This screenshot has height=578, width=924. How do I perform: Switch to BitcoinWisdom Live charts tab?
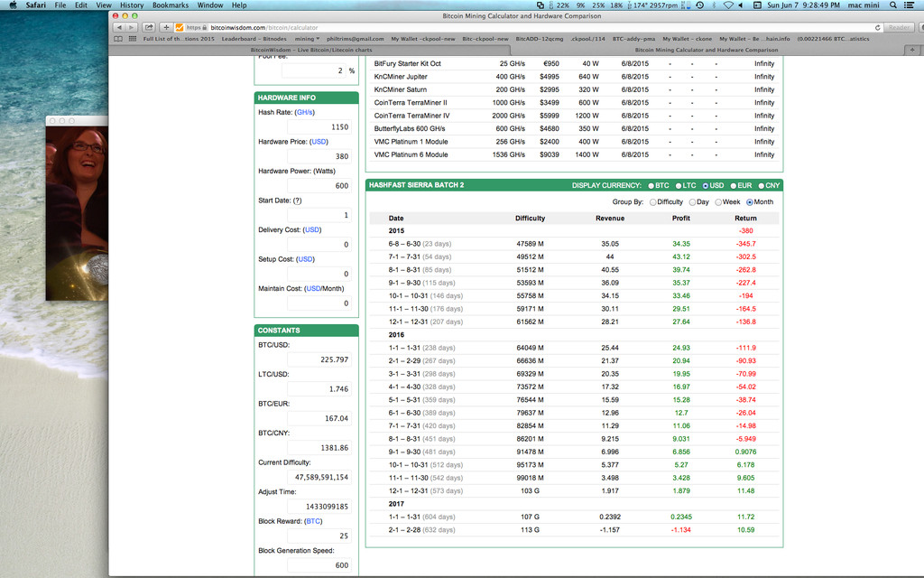[311, 51]
